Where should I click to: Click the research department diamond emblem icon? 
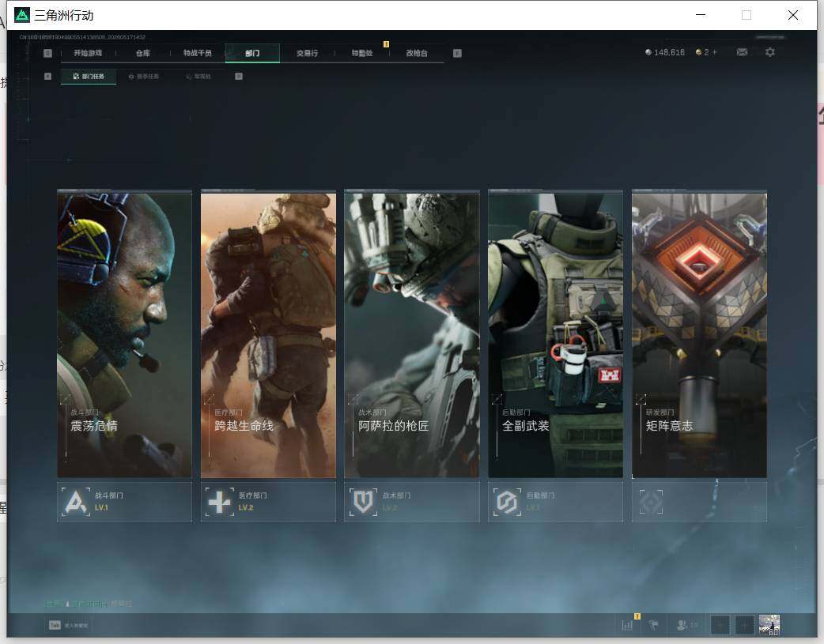651,502
